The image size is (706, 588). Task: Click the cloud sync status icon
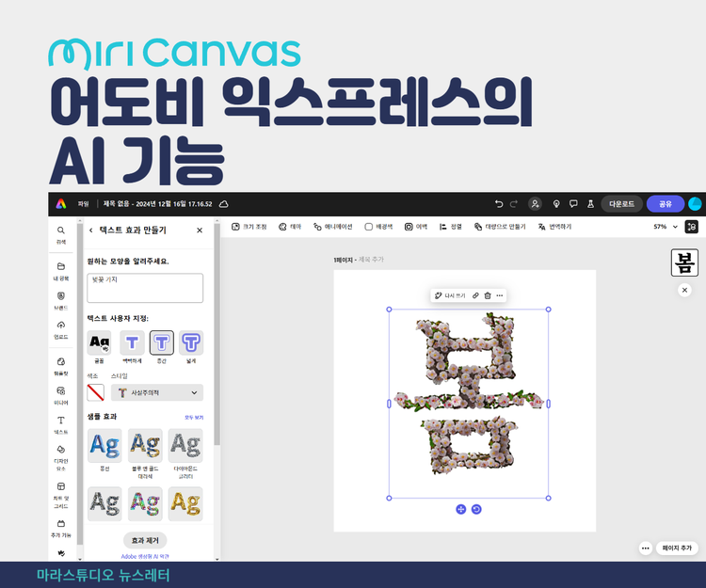tap(223, 204)
